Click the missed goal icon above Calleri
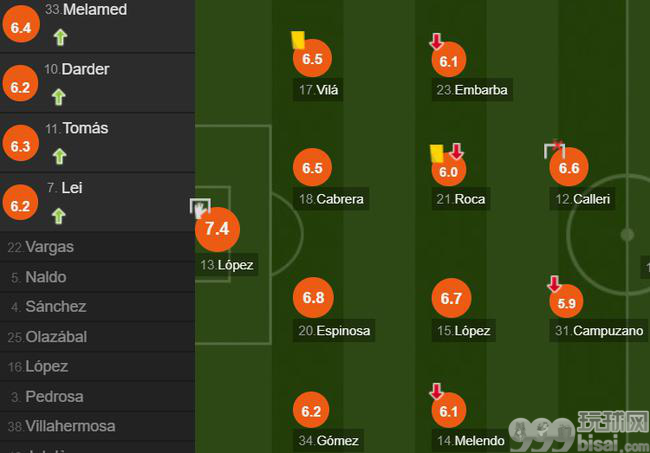 point(555,149)
